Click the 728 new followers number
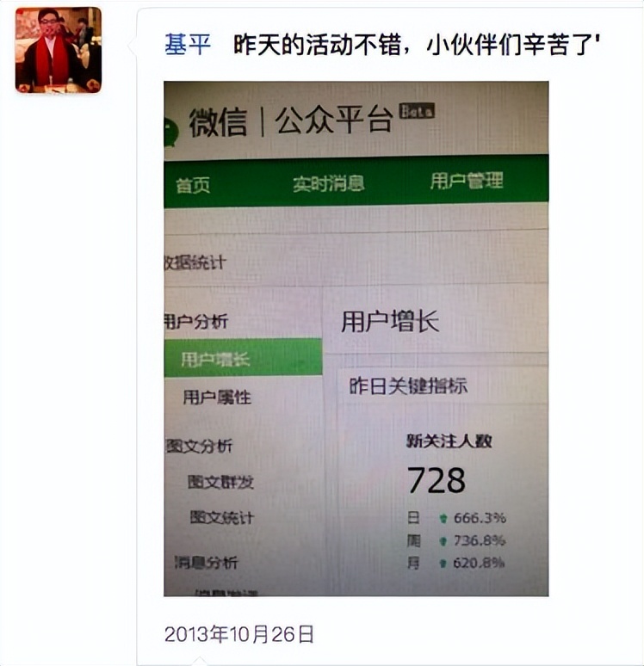The height and width of the screenshot is (666, 644). point(437,480)
